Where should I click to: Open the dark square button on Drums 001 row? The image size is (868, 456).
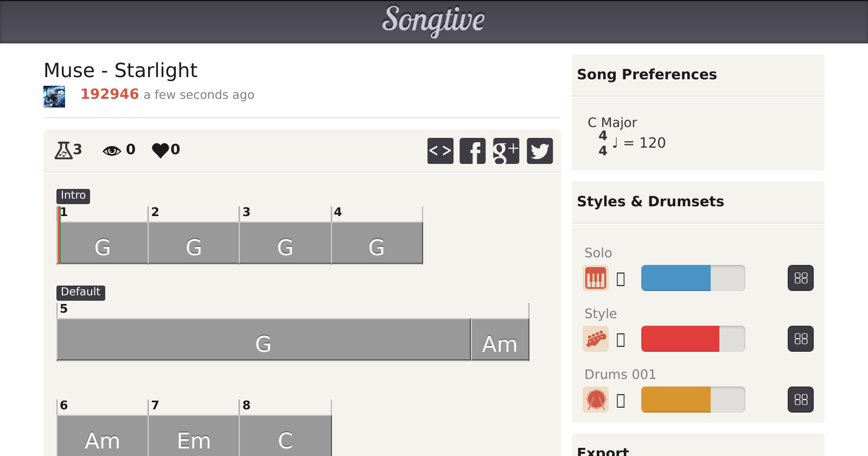click(800, 400)
